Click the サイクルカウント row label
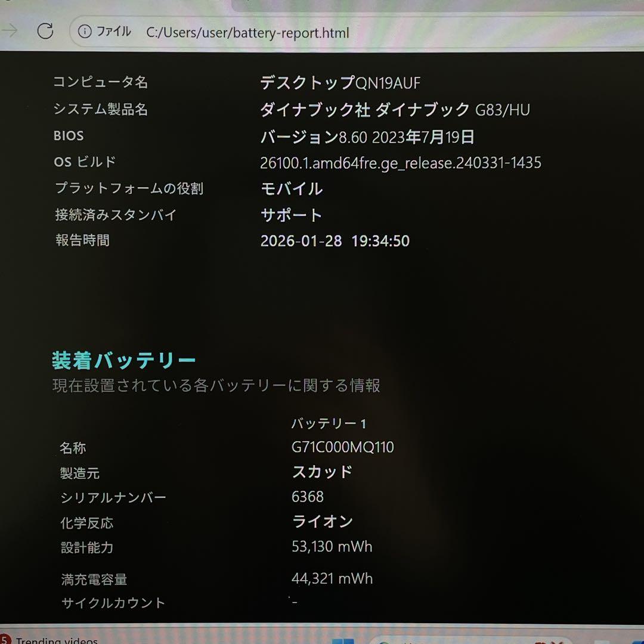The height and width of the screenshot is (644, 644). pos(113,603)
